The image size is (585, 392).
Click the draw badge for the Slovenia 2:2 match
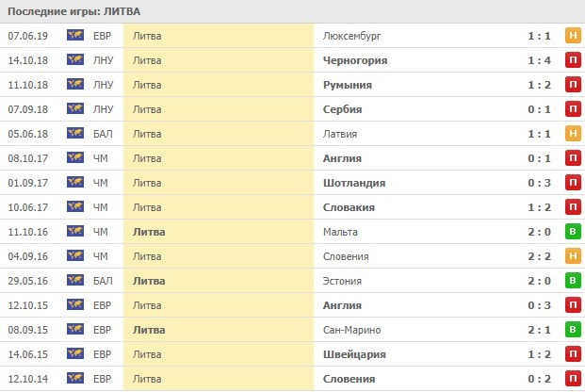pos(572,256)
